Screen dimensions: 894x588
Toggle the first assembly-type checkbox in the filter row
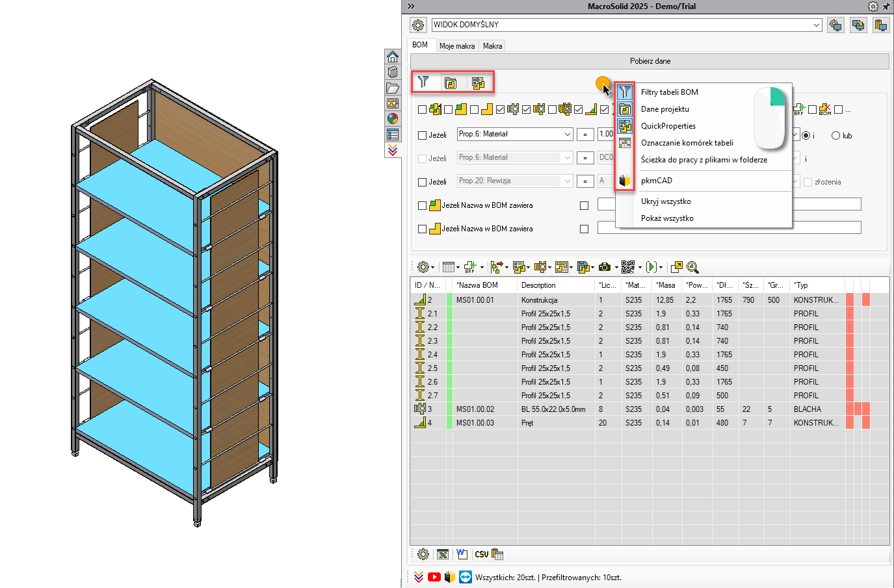coord(423,110)
